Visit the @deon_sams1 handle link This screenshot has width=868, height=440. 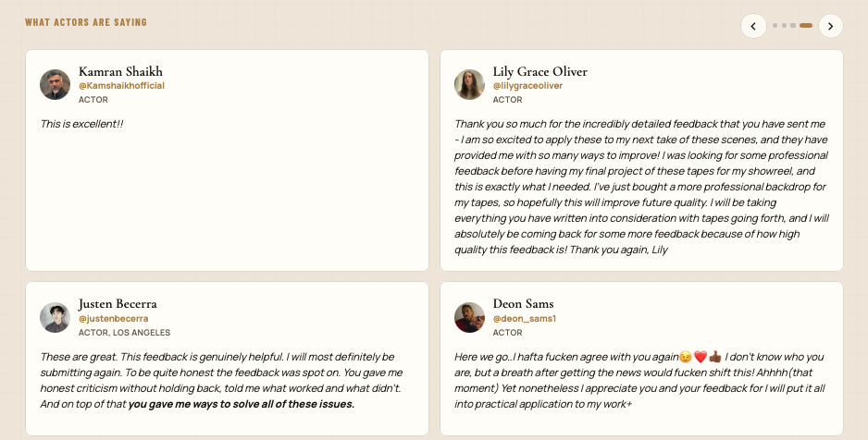pos(525,318)
